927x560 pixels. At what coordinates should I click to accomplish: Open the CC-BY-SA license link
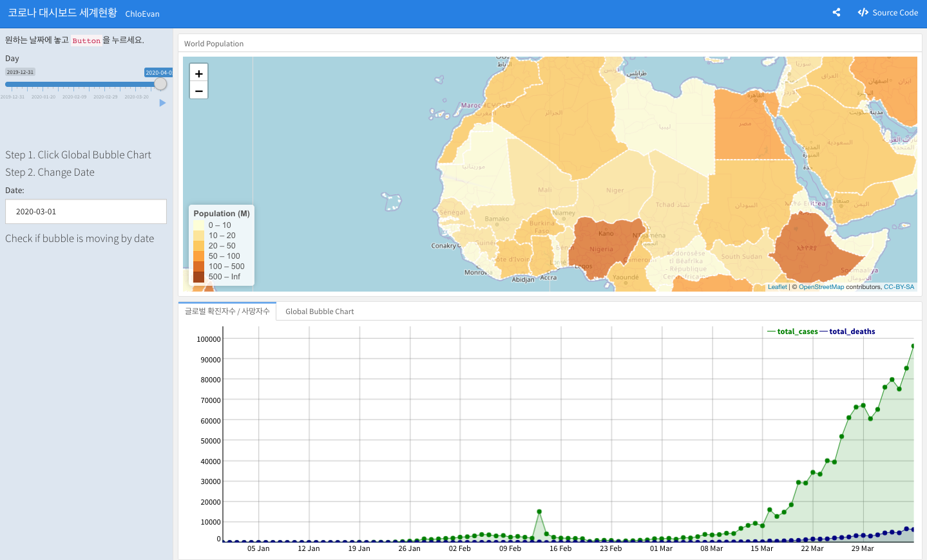click(x=899, y=287)
